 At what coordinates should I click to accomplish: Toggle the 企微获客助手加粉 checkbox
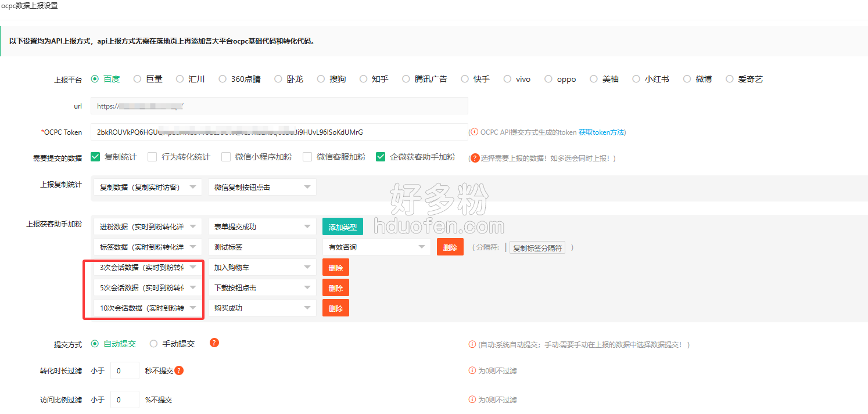pos(381,157)
